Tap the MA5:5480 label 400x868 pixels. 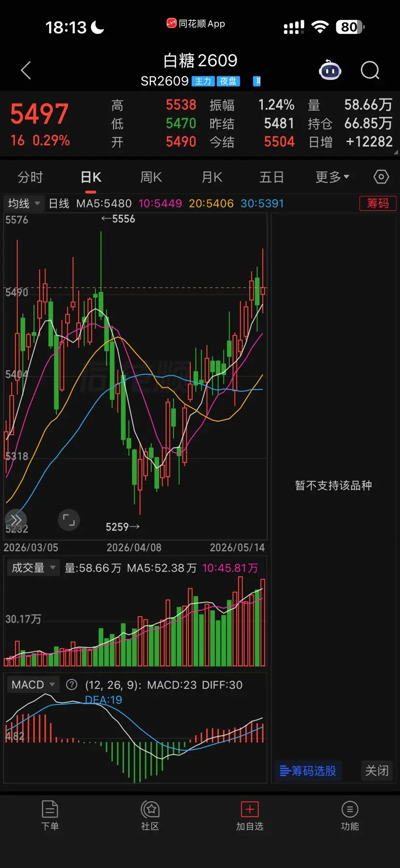pos(104,204)
